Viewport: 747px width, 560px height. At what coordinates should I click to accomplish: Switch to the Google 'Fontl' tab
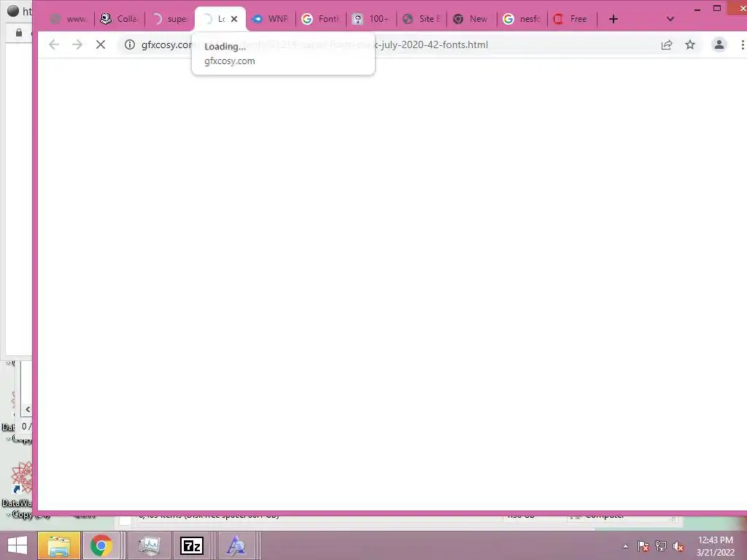(x=321, y=19)
